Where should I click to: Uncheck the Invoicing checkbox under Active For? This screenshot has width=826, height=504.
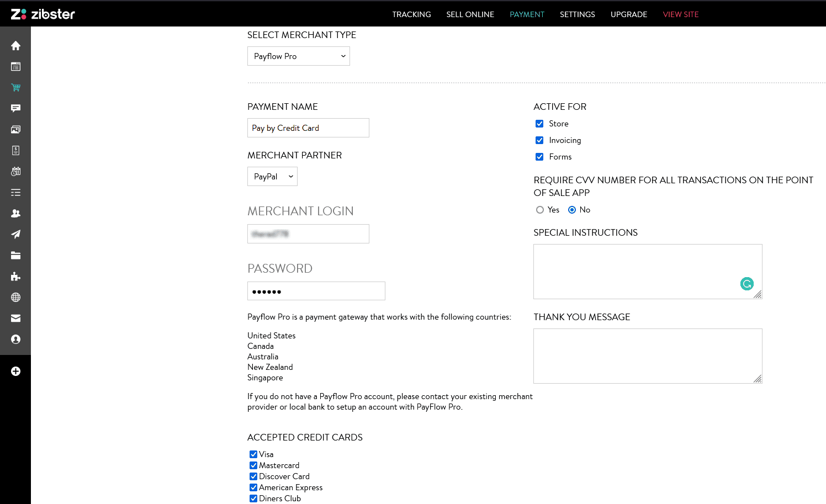(x=539, y=140)
